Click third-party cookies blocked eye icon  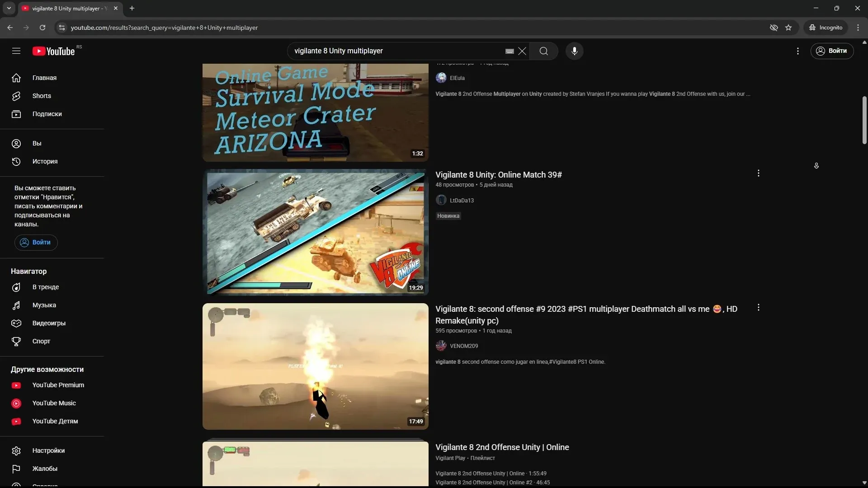774,28
